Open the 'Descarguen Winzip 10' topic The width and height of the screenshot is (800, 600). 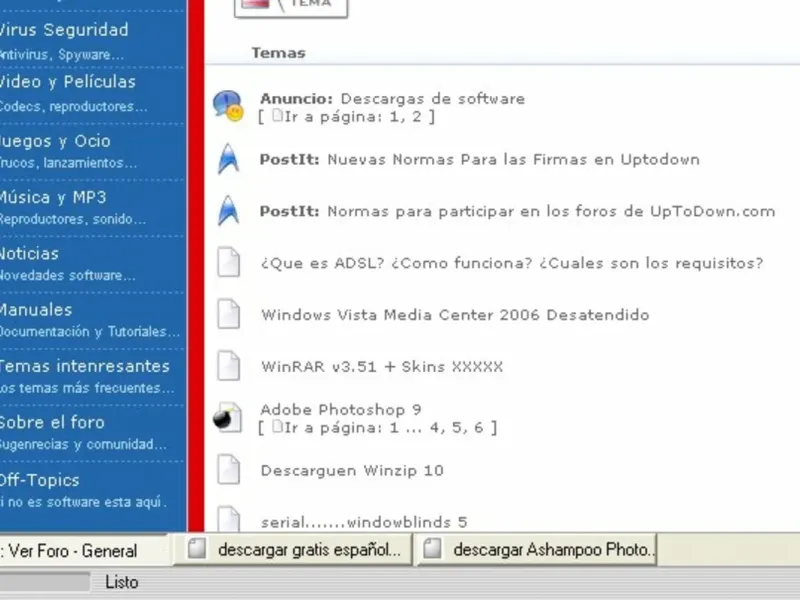[352, 470]
